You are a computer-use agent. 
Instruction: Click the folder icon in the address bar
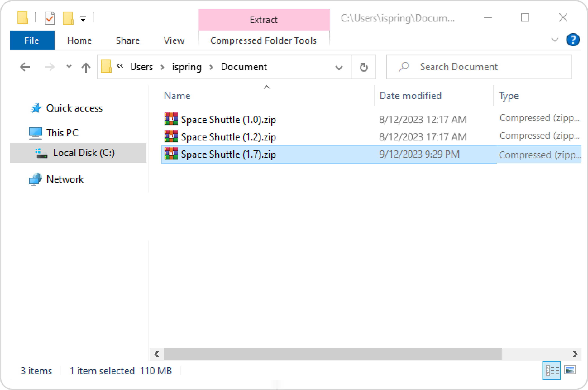pos(106,66)
